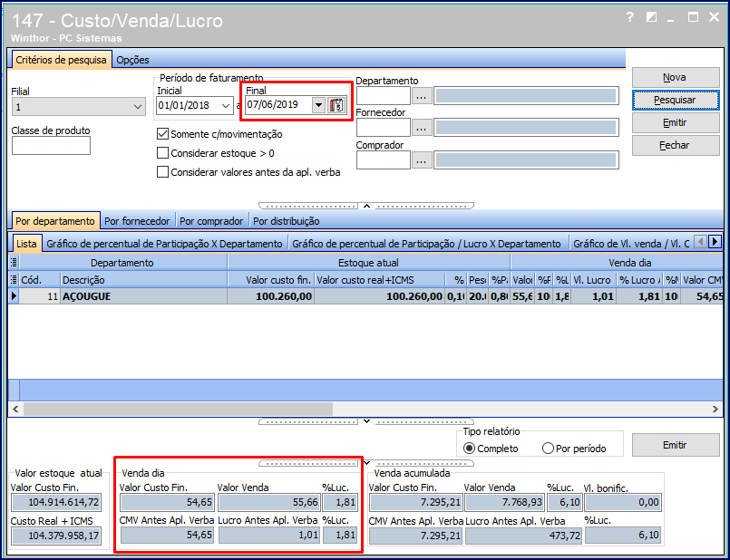Viewport: 730px width, 560px height.
Task: Sort by Valor custo real+ICMS column header
Action: pos(379,280)
